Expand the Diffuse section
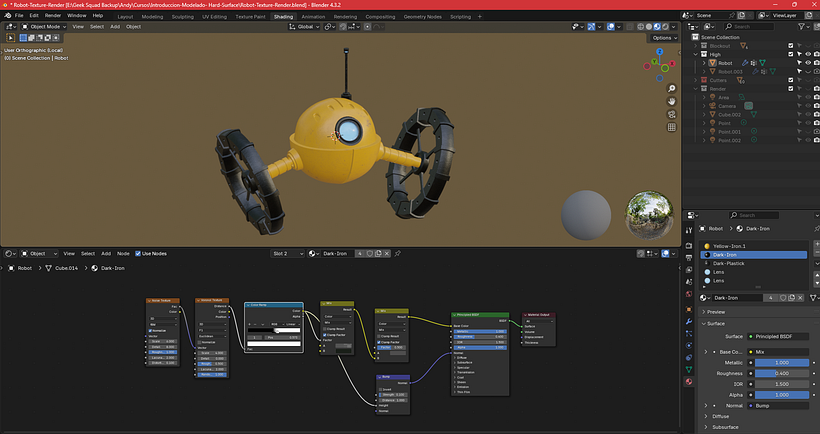 coord(706,417)
